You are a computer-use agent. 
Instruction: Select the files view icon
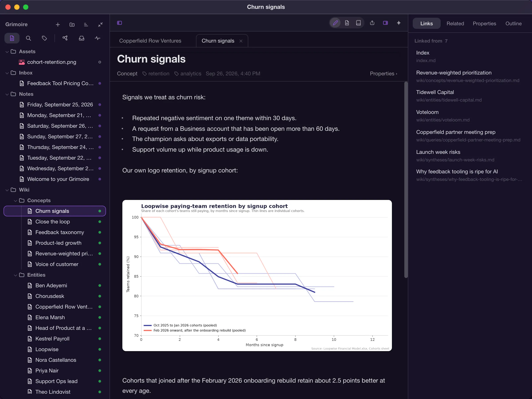[x=12, y=38]
